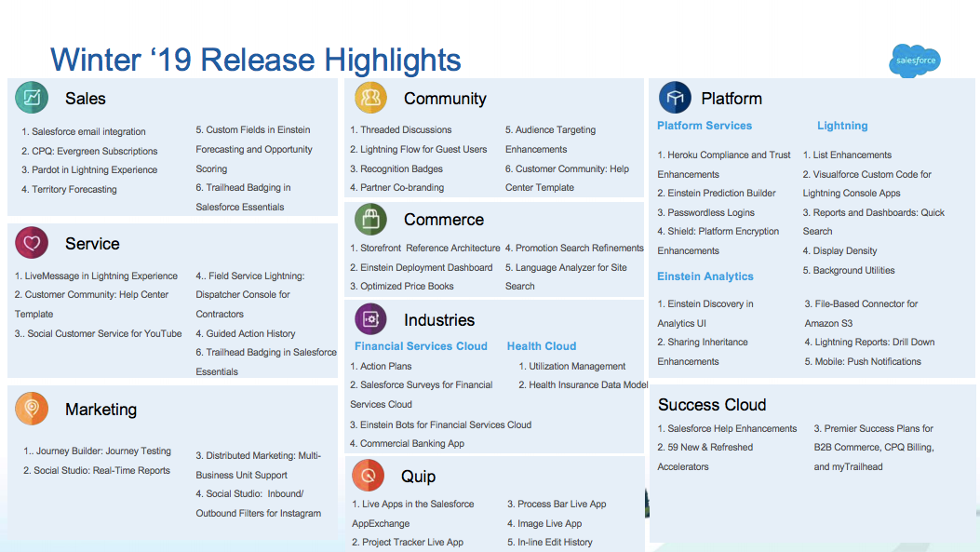Screen dimensions: 980x552
Task: Click the Salesforce cloud logo
Action: 915,61
